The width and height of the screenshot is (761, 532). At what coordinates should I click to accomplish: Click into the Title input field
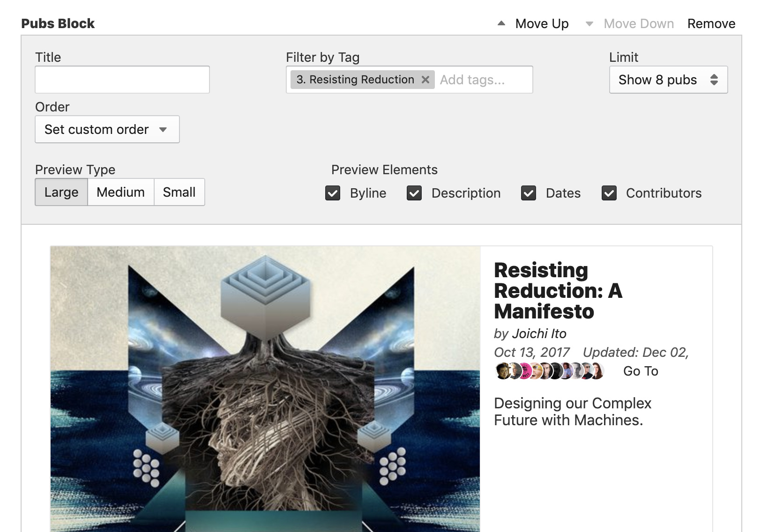click(122, 80)
